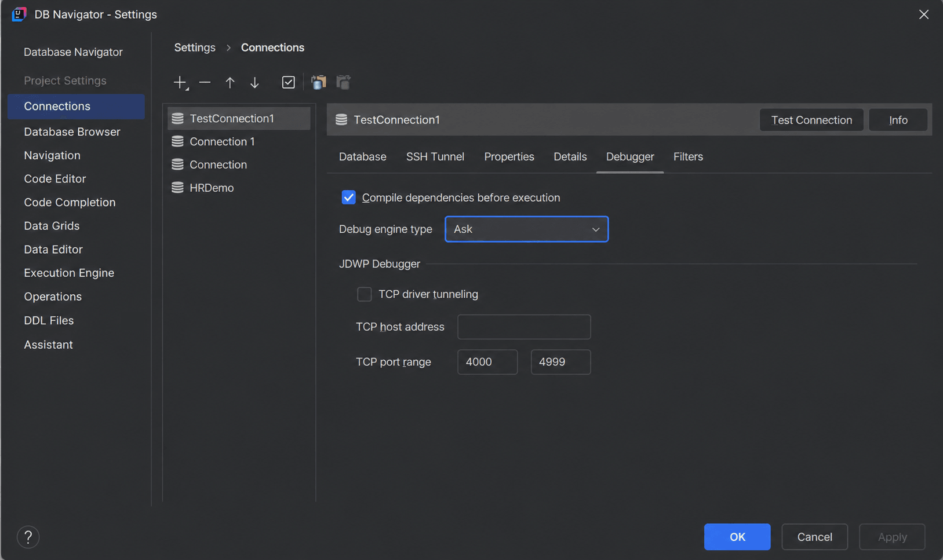Click database icon beside Connection 1

177,141
